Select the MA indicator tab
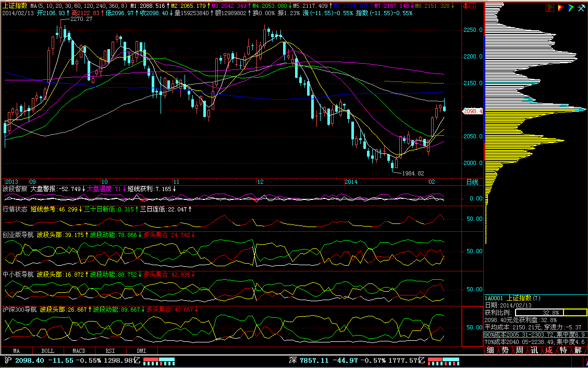Image resolution: width=588 pixels, height=368 pixels. click(17, 351)
